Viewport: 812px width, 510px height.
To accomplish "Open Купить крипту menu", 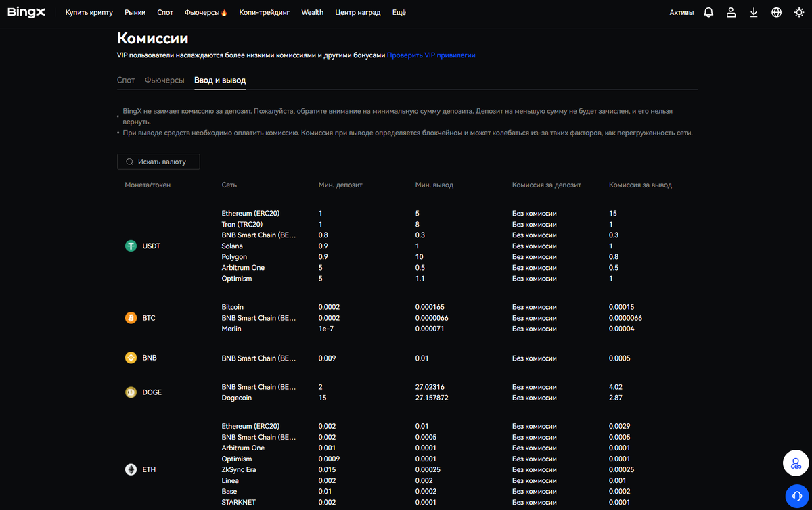I will click(89, 12).
